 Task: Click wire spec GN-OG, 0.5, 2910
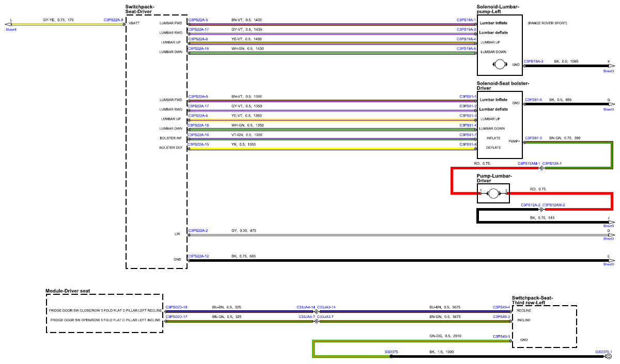[446, 337]
